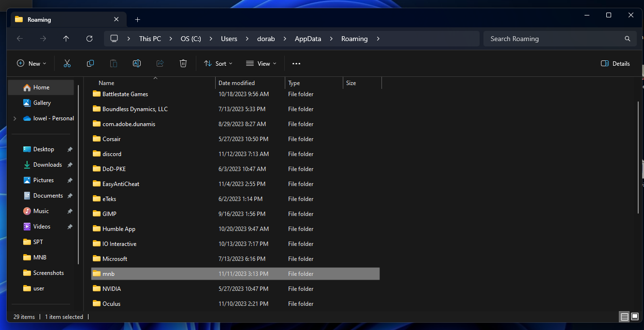Select the Battlestate Games folder
The width and height of the screenshot is (644, 330).
pyautogui.click(x=235, y=94)
